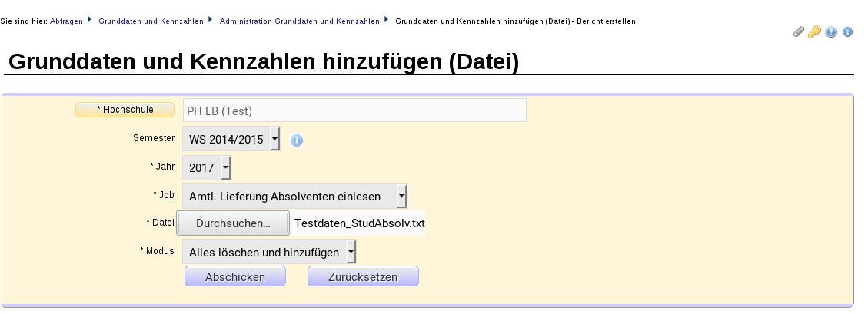Open the Semester dropdown showing WS 2014/2015
Screen dimensions: 868x314
[231, 139]
